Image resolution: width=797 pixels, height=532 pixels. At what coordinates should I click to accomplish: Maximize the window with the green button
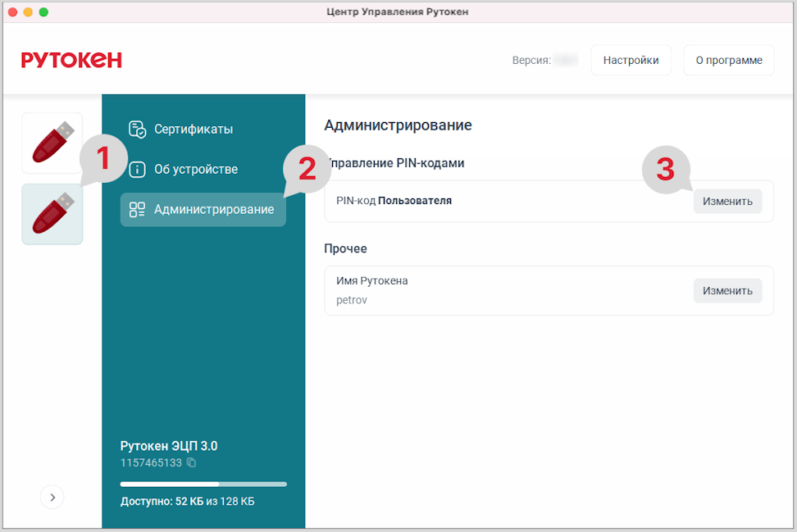(x=43, y=12)
